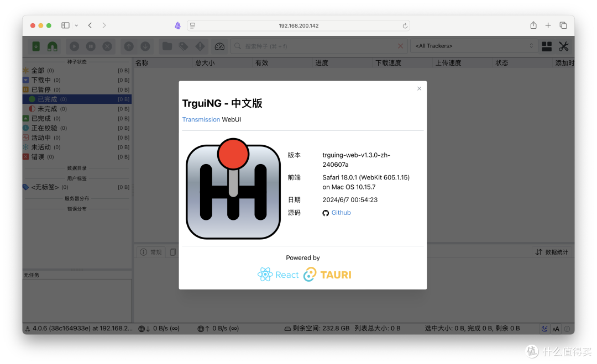
Task: Click the layout grid icon
Action: click(x=547, y=46)
